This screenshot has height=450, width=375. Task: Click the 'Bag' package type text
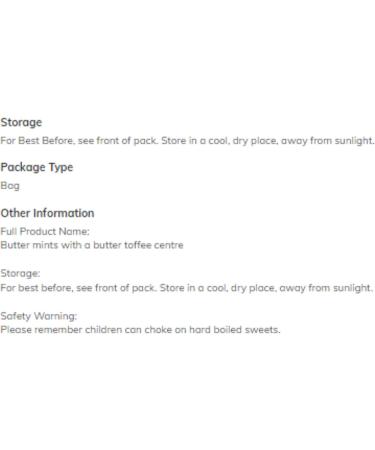(10, 186)
